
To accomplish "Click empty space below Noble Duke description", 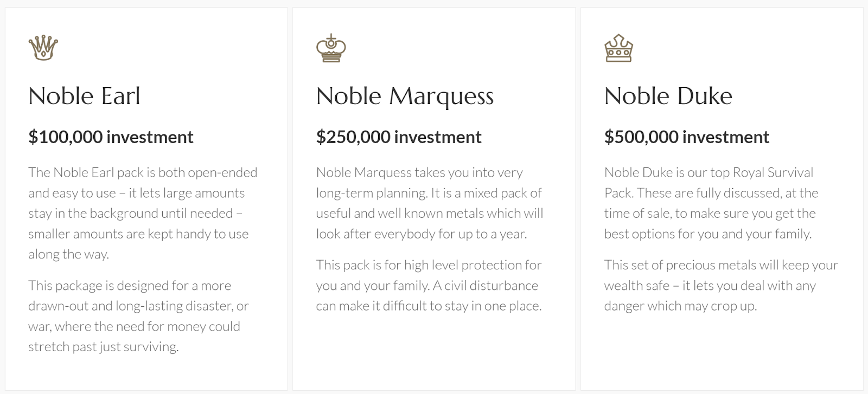I will pos(722,352).
